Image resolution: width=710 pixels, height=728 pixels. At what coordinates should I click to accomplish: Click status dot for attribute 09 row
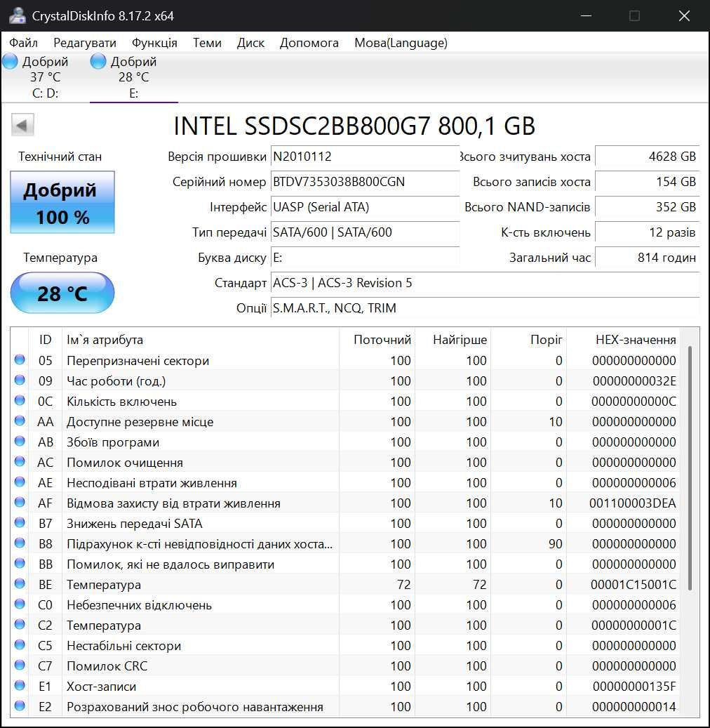pos(20,380)
